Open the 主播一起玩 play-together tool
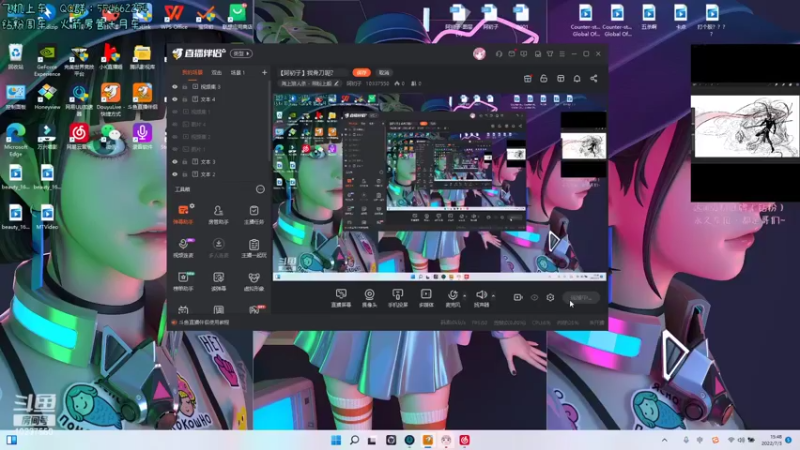Screen dimensions: 800x450 coord(254,248)
